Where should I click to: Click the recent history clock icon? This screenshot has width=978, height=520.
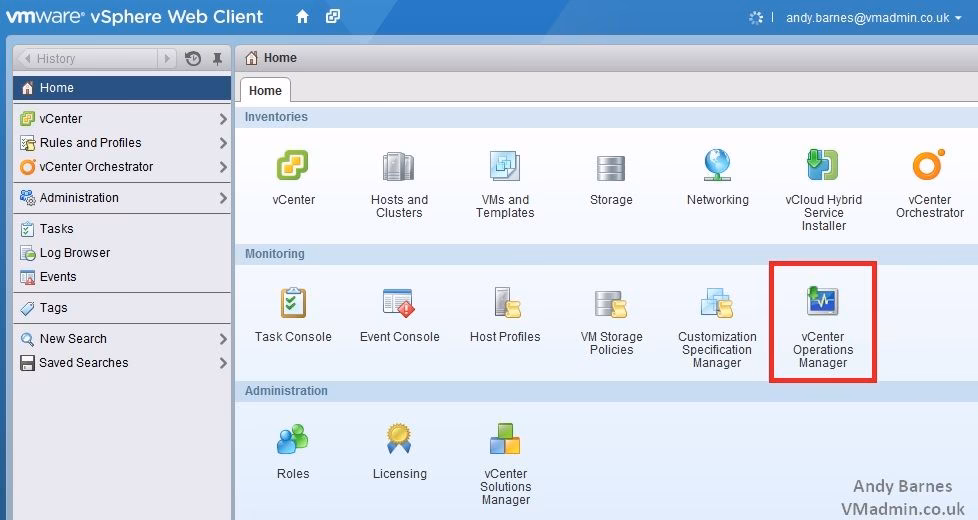[x=193, y=59]
